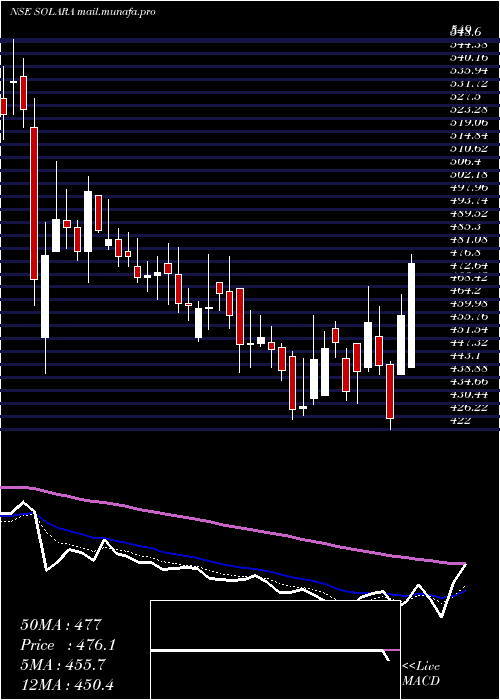
Task: Click the 464.2 price axis label
Action: [x=466, y=291]
